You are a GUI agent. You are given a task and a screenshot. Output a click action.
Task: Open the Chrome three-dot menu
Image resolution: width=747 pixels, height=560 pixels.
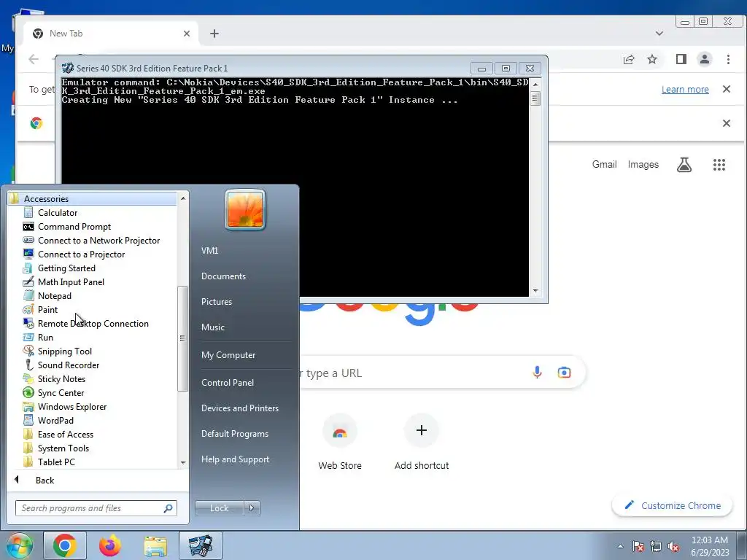point(728,59)
